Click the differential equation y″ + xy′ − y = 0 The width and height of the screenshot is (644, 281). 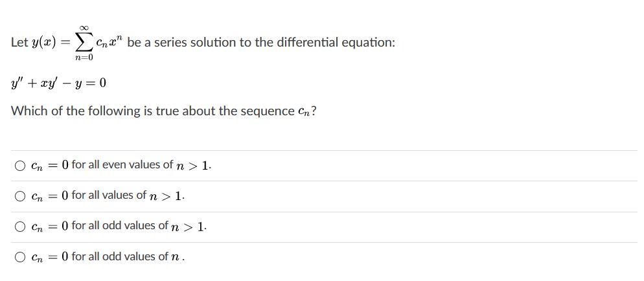pyautogui.click(x=59, y=83)
